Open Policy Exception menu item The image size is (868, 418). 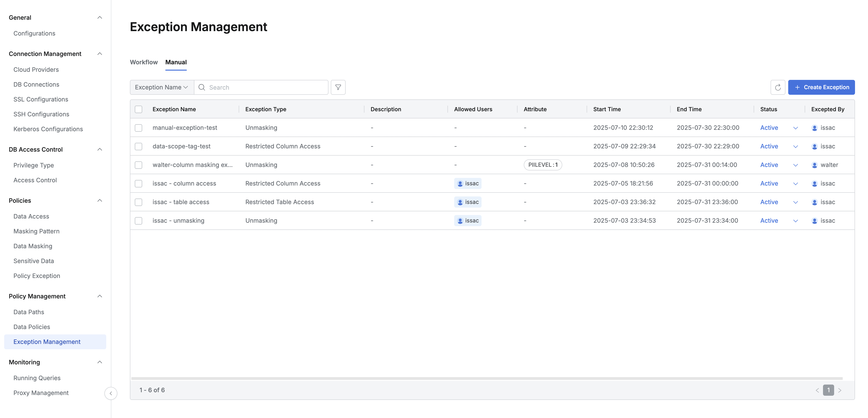[37, 276]
